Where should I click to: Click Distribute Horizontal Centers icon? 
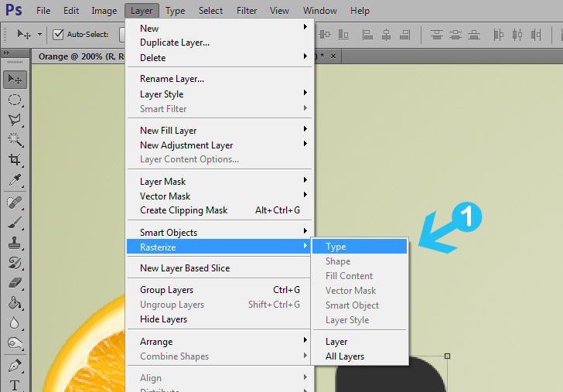tap(517, 35)
